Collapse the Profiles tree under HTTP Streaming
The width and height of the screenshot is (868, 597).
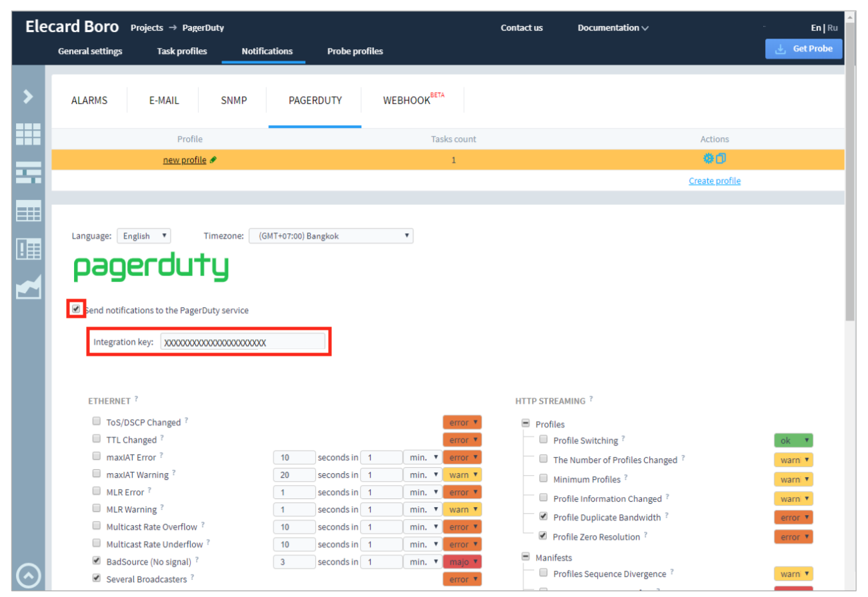tap(525, 424)
